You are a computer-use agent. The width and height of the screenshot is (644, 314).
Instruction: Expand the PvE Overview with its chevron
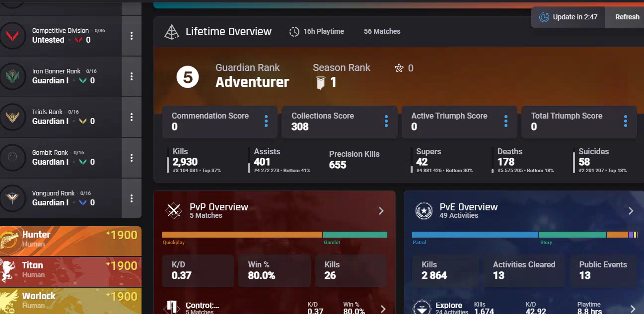click(x=631, y=211)
